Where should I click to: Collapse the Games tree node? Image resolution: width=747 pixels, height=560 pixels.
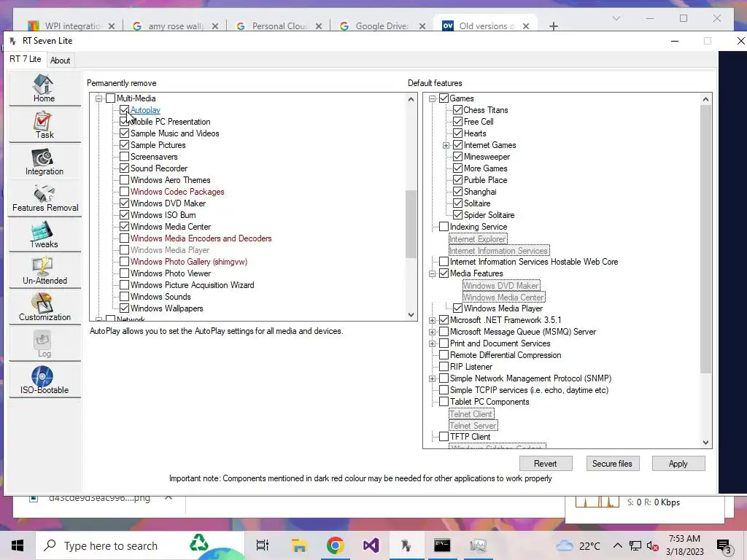tap(432, 98)
